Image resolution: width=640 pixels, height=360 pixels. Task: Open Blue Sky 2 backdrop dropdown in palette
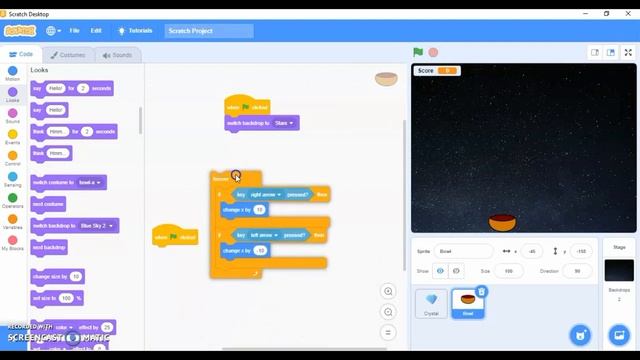pos(97,226)
